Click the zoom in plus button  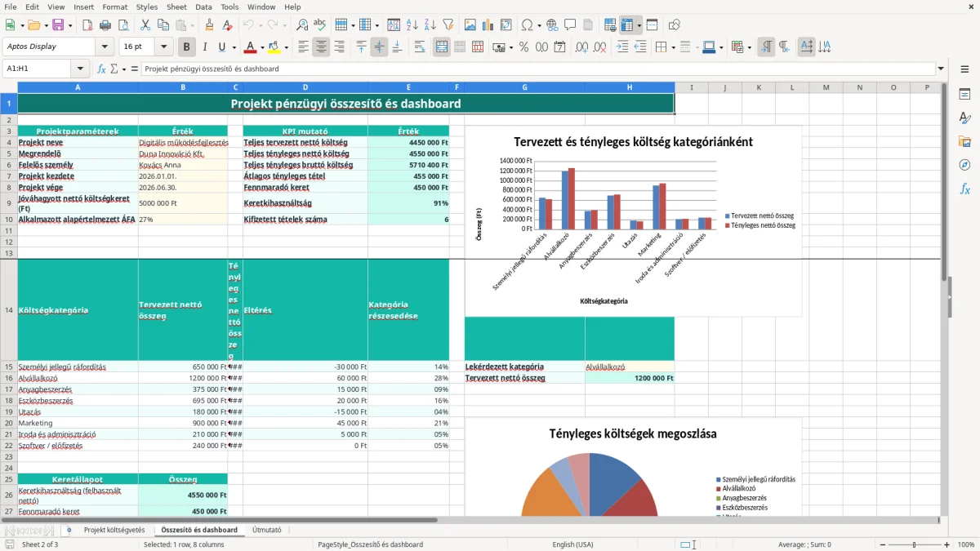tap(947, 544)
